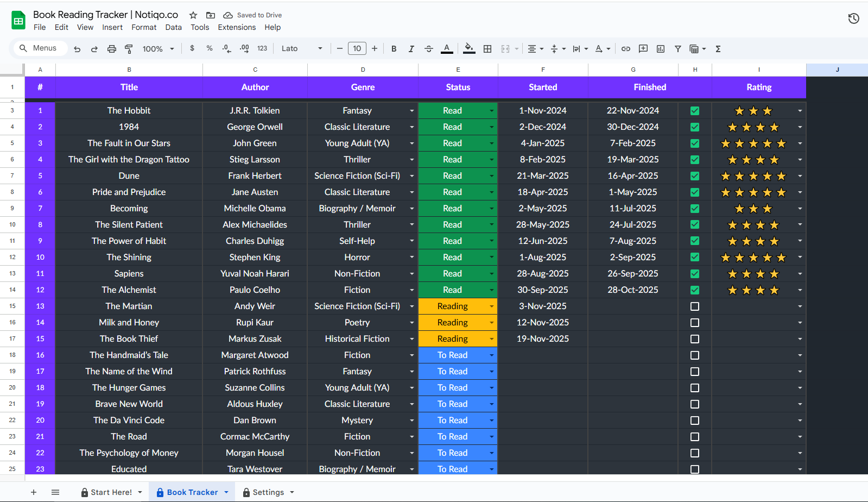The width and height of the screenshot is (868, 502).
Task: Select the Paint format tool
Action: click(x=129, y=49)
